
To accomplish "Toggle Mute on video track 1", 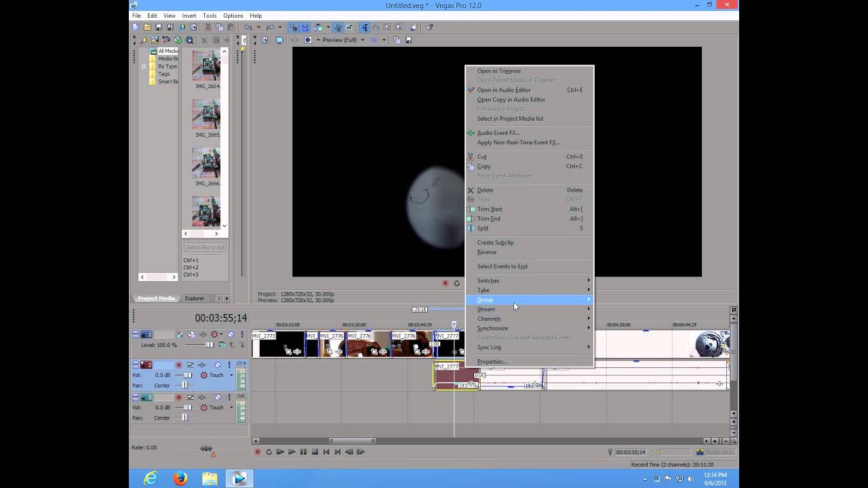I will pos(231,334).
